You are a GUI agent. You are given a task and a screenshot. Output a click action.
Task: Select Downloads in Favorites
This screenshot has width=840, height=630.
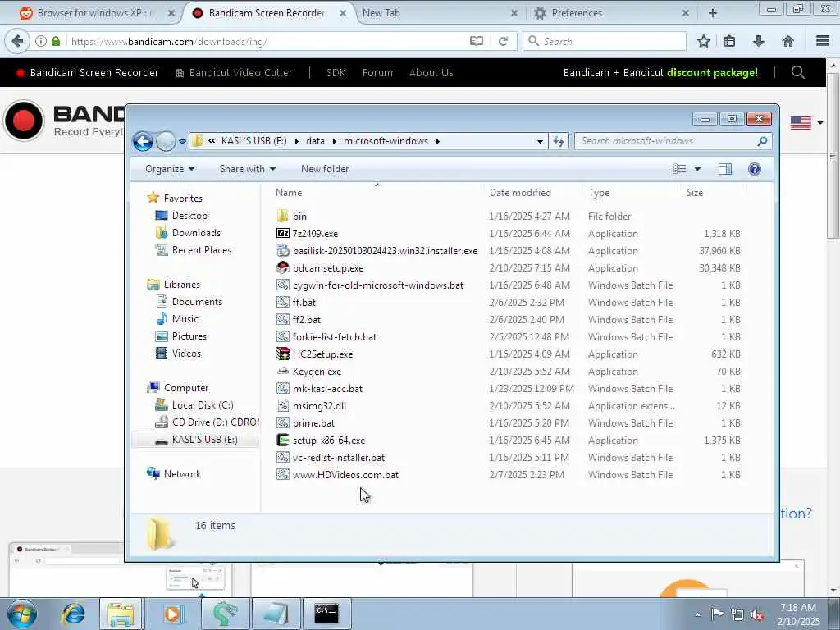point(196,233)
